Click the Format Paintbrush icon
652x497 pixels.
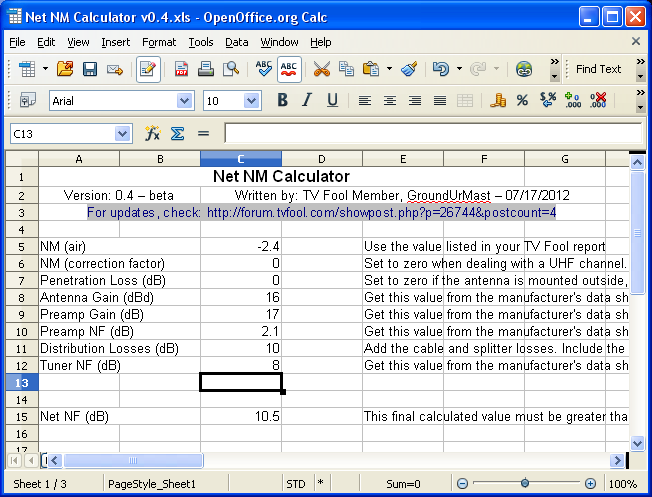click(409, 69)
